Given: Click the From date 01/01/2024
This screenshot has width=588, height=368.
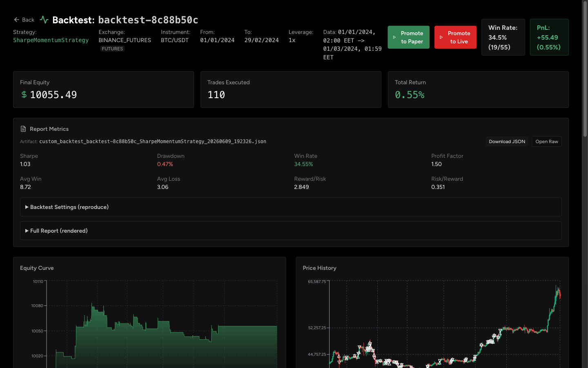Looking at the screenshot, I should click(217, 40).
